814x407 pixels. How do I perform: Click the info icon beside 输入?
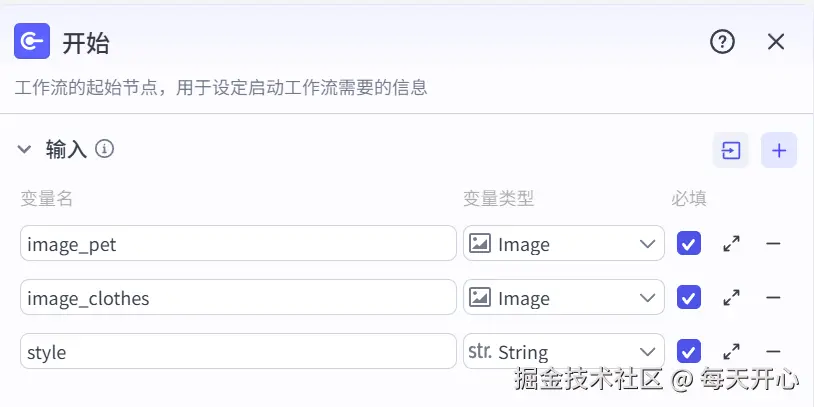pos(105,149)
